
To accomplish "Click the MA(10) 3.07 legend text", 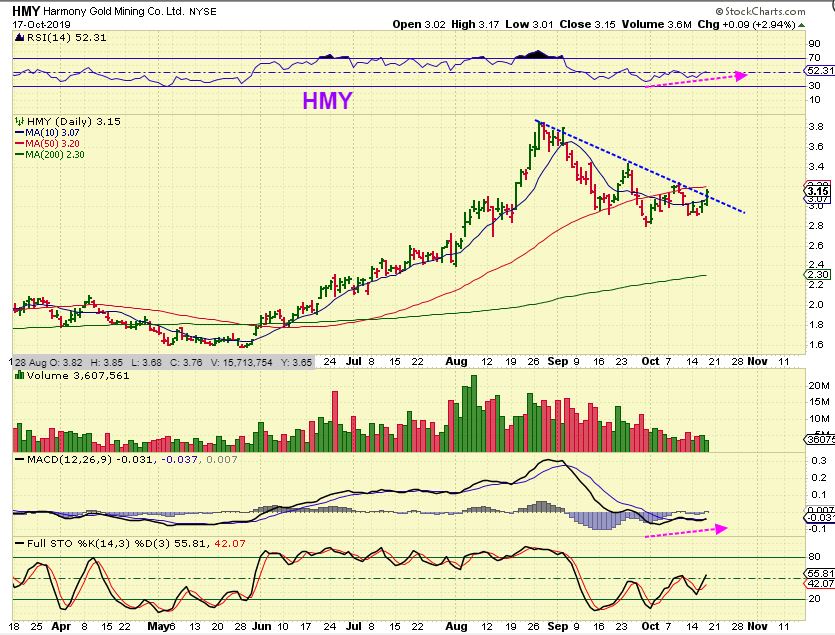I will click(x=52, y=133).
